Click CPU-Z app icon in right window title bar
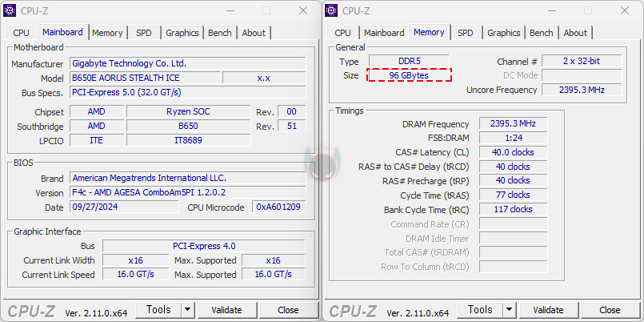 coord(331,10)
